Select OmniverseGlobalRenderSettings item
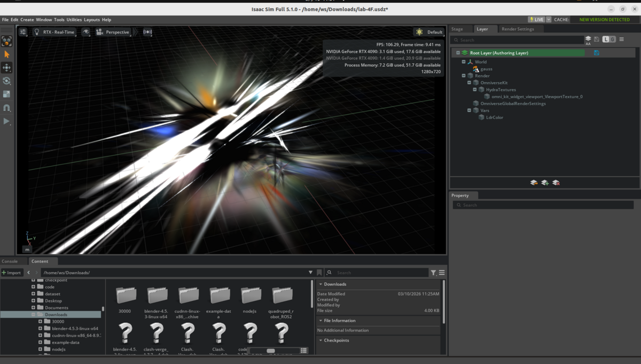 pos(513,104)
